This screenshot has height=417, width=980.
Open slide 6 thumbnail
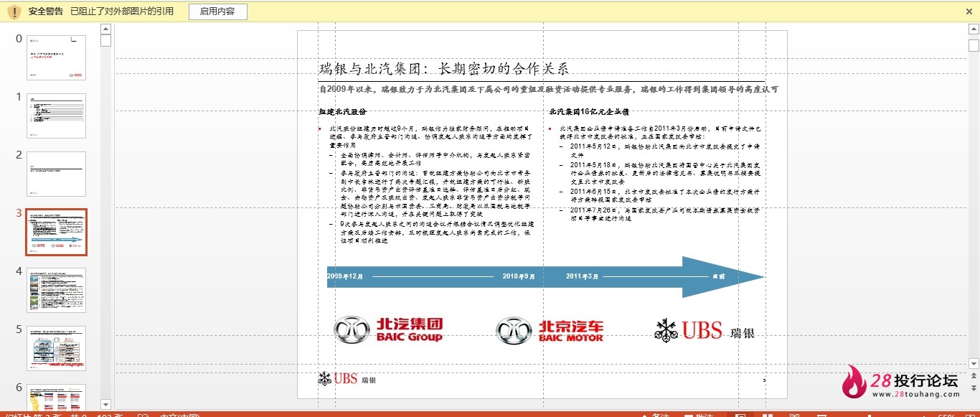pos(57,397)
